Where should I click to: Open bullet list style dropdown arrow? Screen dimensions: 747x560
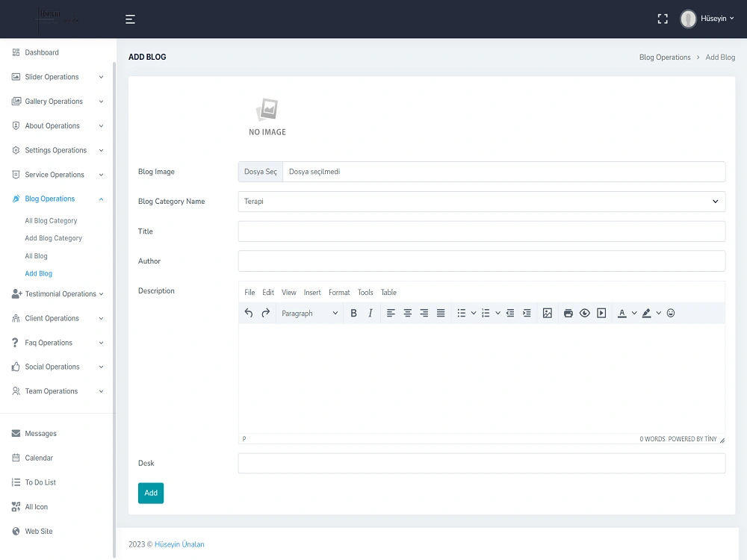[474, 313]
